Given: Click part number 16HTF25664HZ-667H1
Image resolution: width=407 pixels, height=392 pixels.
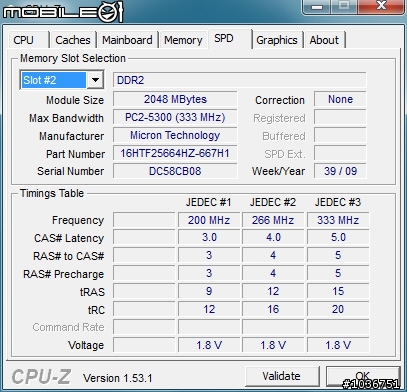Looking at the screenshot, I should coord(175,153).
